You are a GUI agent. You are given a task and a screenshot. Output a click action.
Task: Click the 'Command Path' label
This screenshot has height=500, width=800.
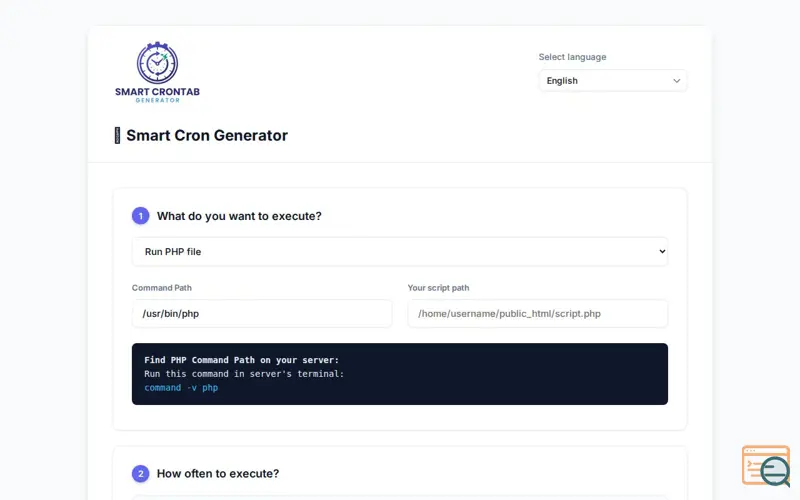[162, 288]
